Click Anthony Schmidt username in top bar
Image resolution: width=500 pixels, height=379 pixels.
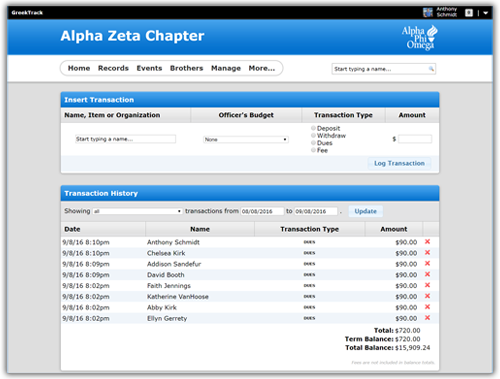447,12
